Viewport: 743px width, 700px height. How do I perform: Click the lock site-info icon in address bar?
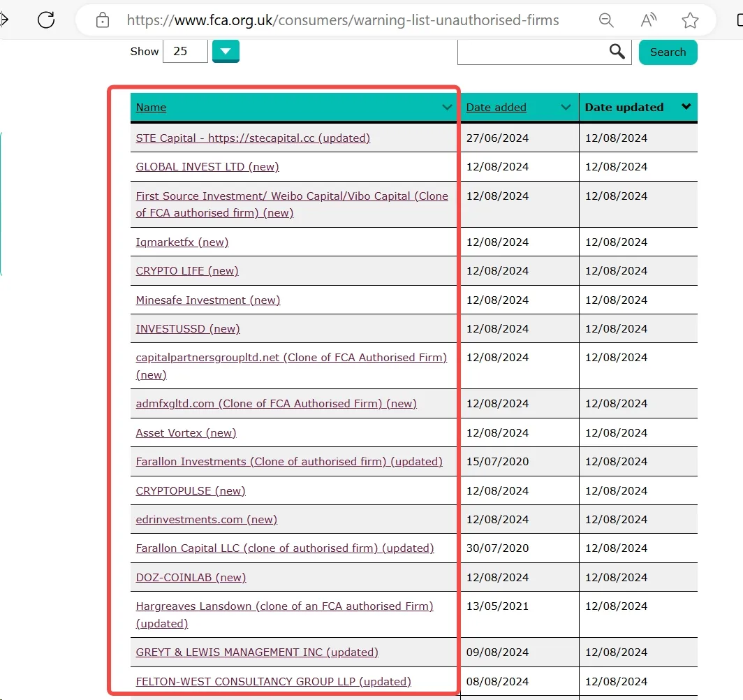tap(103, 20)
